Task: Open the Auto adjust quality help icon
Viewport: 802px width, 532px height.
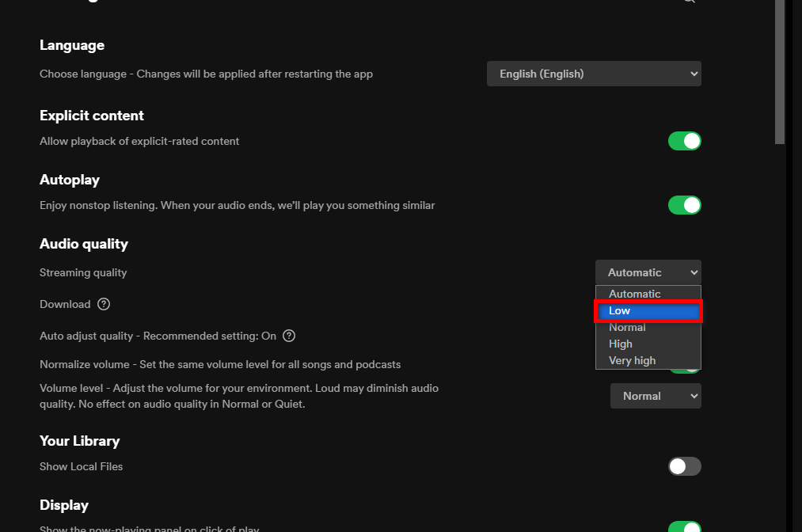Action: point(289,336)
